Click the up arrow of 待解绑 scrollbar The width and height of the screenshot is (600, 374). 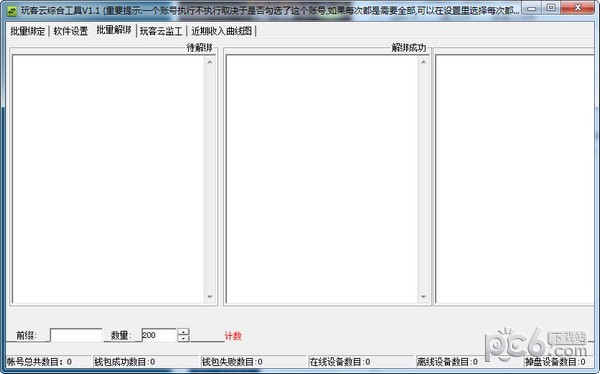[x=210, y=62]
